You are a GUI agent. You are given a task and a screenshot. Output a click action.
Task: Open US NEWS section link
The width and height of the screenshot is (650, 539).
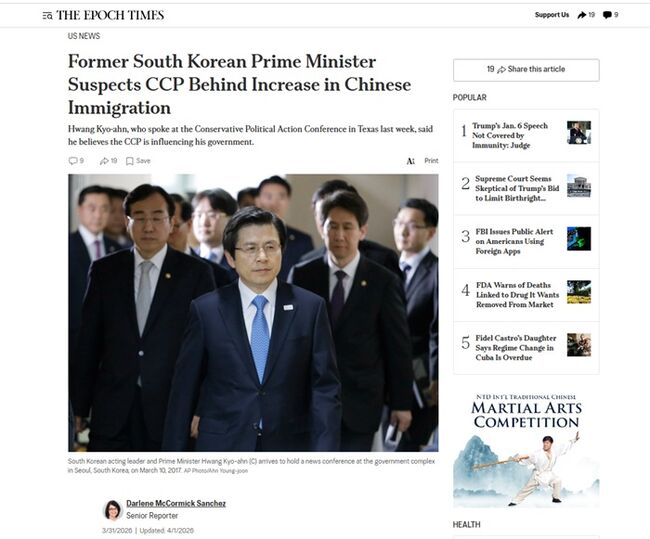click(84, 36)
